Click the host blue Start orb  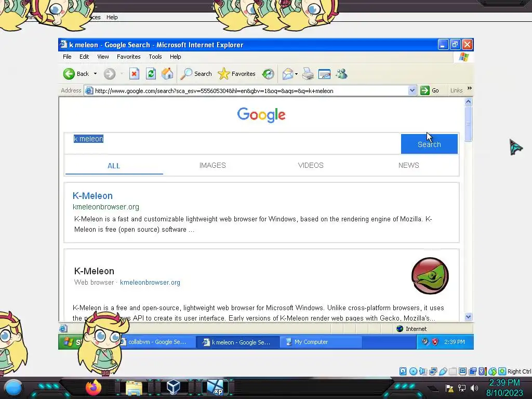point(14,388)
